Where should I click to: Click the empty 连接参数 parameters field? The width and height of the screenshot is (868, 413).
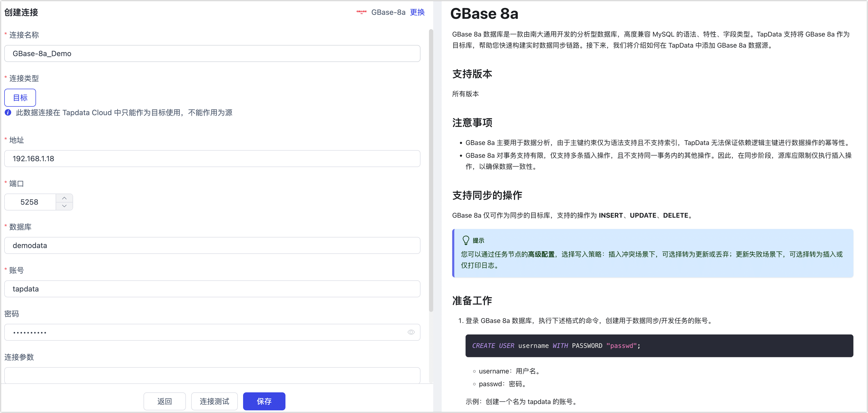pyautogui.click(x=212, y=375)
